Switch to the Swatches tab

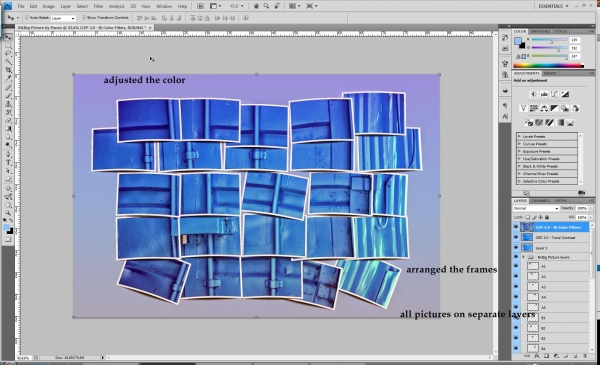tap(540, 31)
